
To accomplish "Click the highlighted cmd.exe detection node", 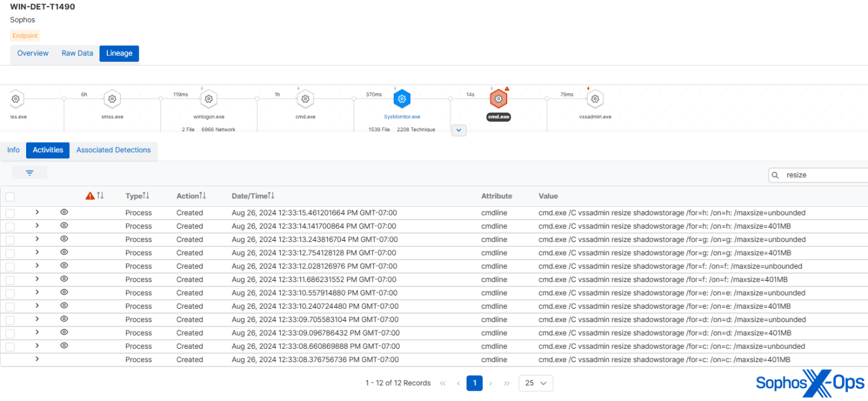I will click(x=499, y=98).
